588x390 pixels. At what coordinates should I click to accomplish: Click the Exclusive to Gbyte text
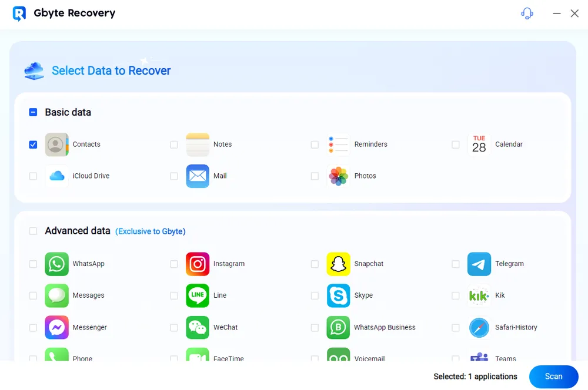151,231
